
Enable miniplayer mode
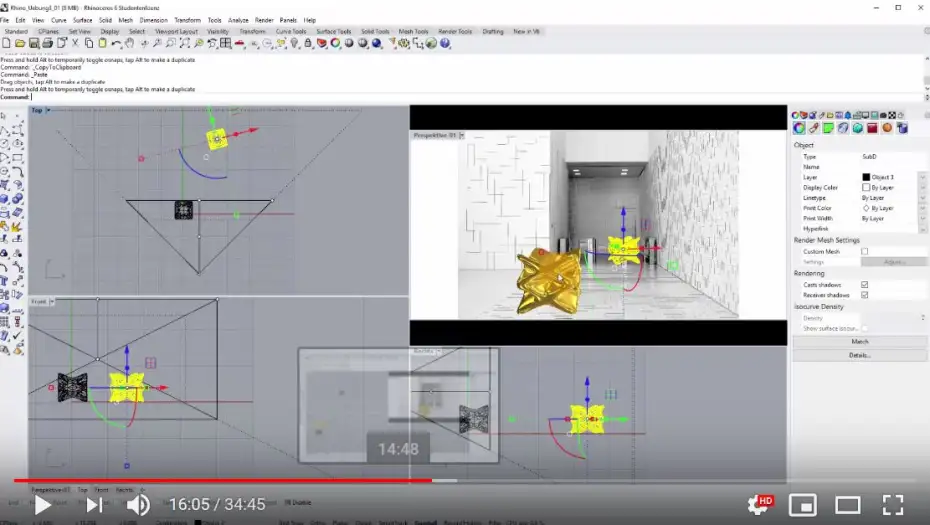pyautogui.click(x=803, y=505)
